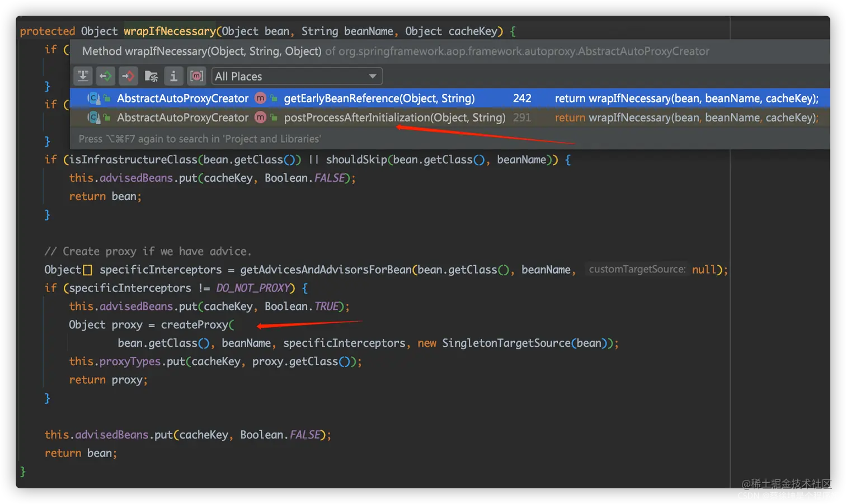Screen dimensions: 846x504
Task: Click the return statement preview on the 291 row
Action: coord(687,117)
